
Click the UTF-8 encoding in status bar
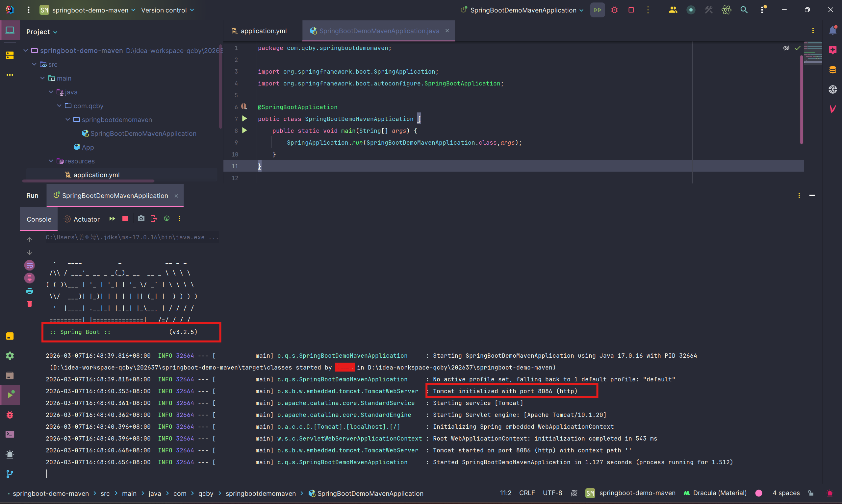(x=552, y=493)
